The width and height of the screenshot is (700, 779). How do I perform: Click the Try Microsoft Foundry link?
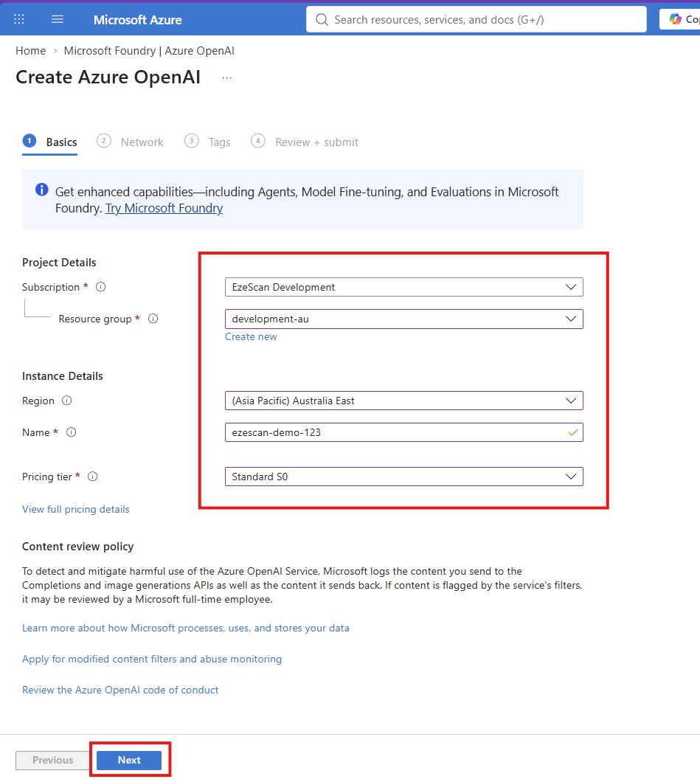pos(164,208)
